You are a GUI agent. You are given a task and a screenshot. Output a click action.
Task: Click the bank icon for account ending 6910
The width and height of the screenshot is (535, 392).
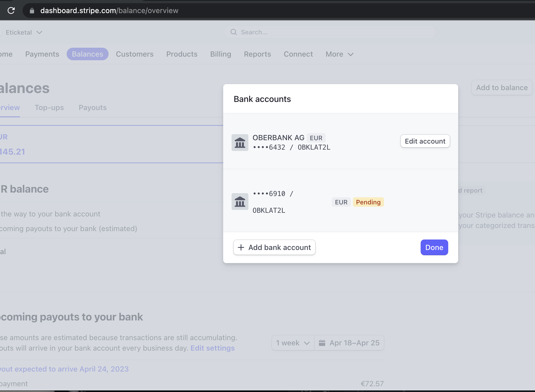[240, 201]
